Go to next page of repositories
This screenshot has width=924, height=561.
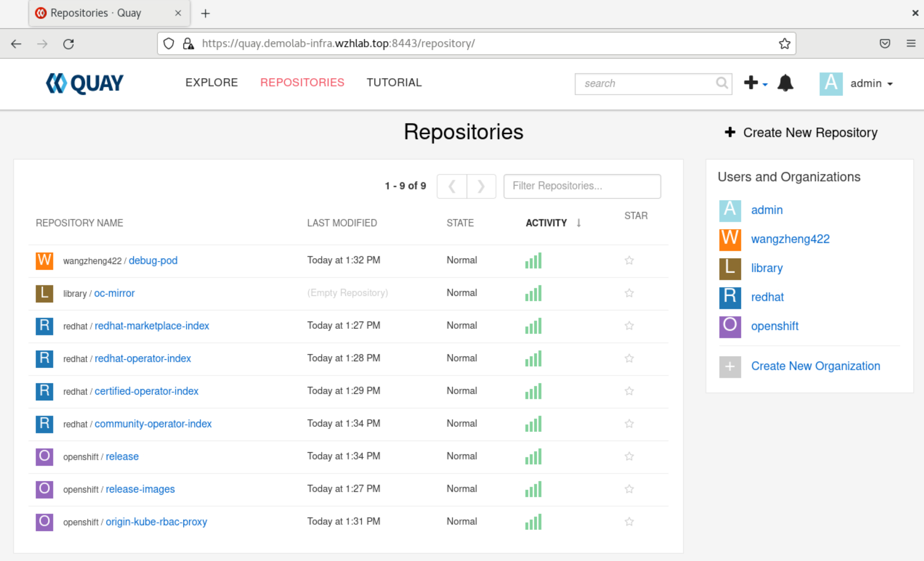[481, 186]
